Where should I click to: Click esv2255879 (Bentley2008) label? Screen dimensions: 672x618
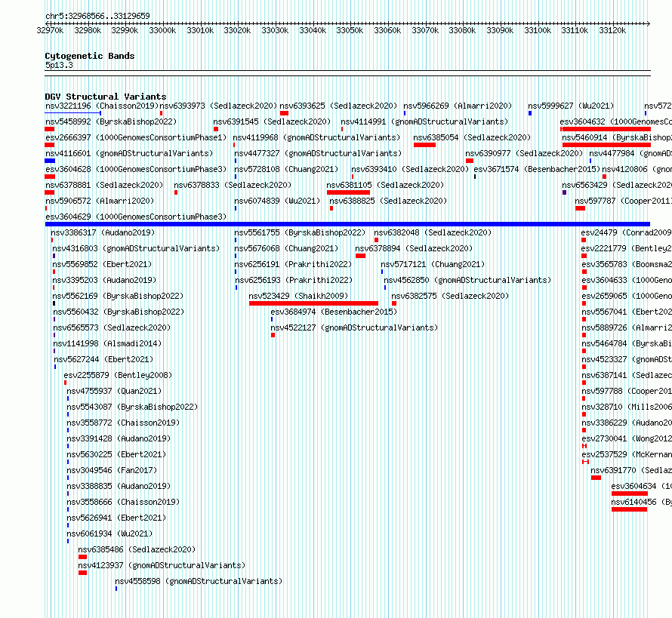pos(118,375)
